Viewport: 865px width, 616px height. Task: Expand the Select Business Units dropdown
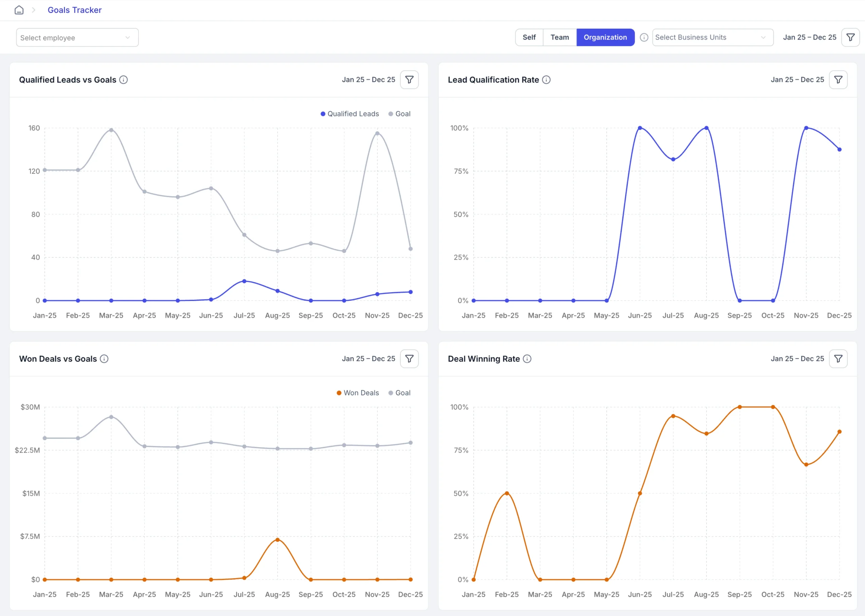click(713, 37)
